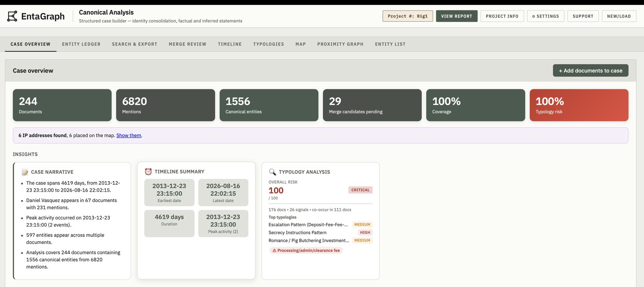Open the Search & Export tab
This screenshot has height=287, width=644.
click(x=135, y=44)
